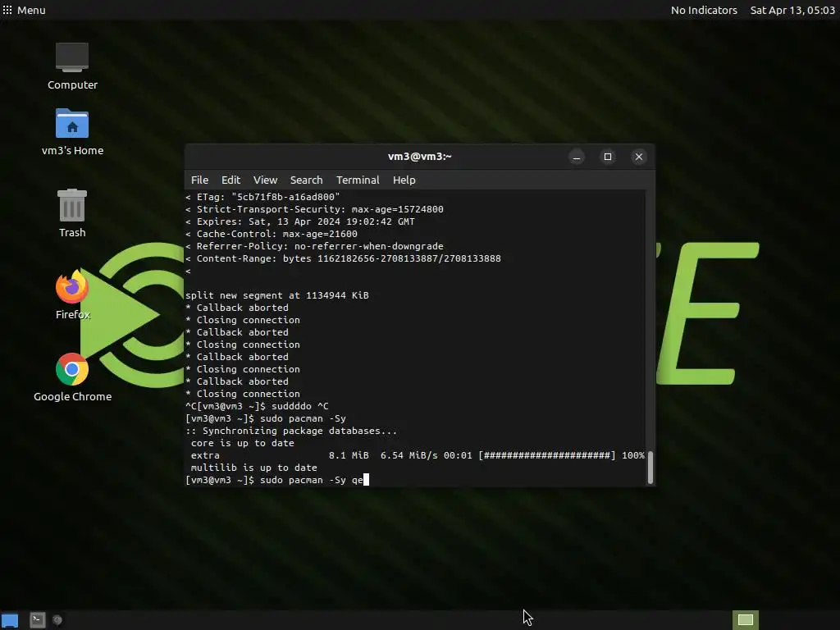The height and width of the screenshot is (630, 840).
Task: Open the Help menu in terminal
Action: [404, 180]
